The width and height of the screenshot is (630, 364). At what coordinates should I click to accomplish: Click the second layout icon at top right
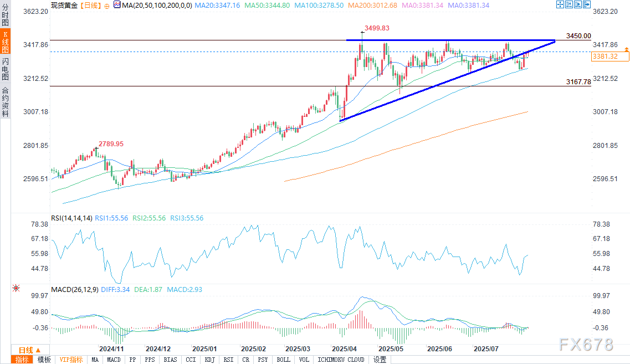pos(569,6)
